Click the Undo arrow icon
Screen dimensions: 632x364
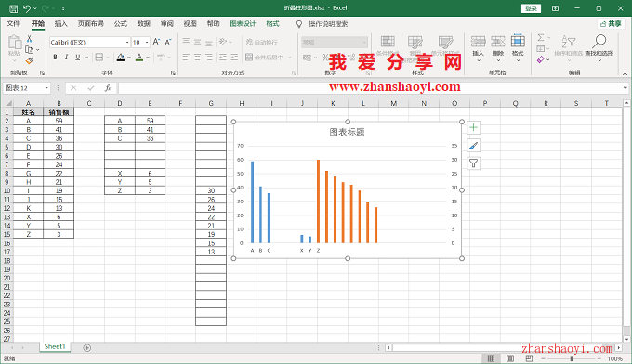tap(27, 8)
